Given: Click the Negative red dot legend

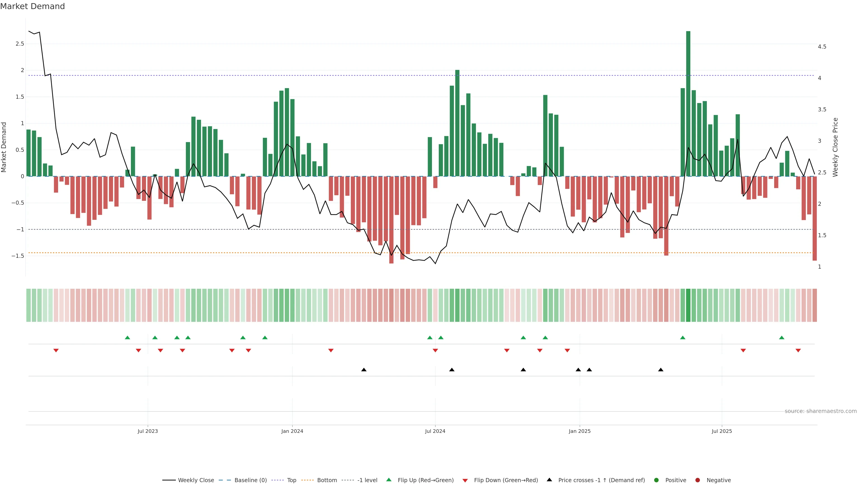Looking at the screenshot, I should 698,480.
